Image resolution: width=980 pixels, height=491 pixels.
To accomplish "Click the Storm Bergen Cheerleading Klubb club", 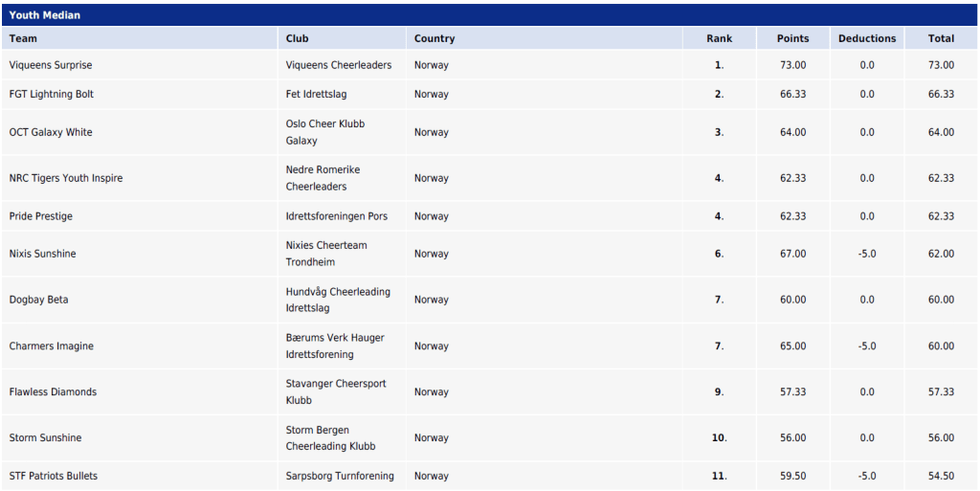I will pos(330,437).
